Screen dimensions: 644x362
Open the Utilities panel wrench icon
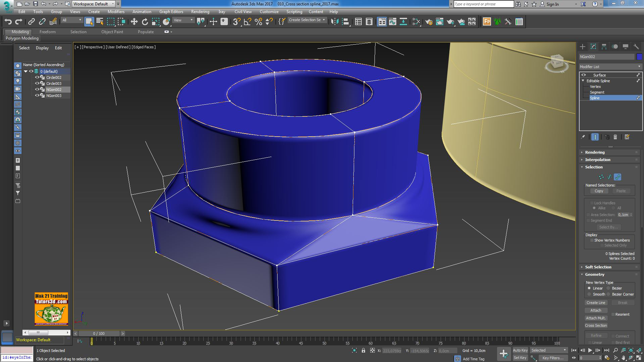pyautogui.click(x=636, y=46)
